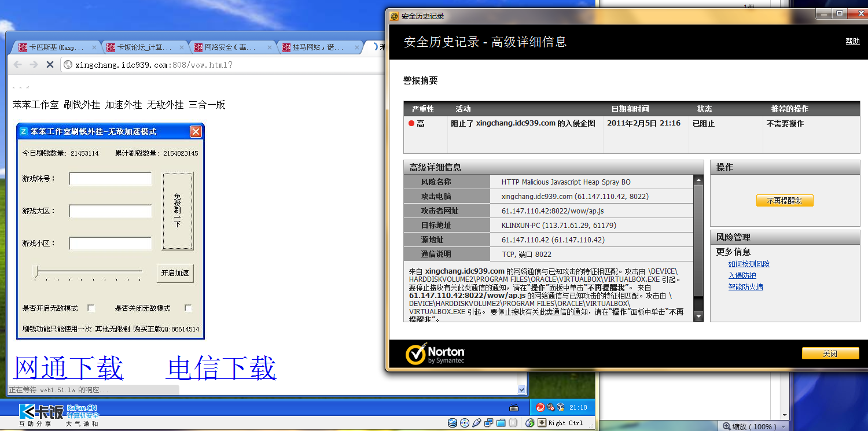Stop loading the page with X button
Viewport: 868px width, 431px height.
[x=50, y=64]
